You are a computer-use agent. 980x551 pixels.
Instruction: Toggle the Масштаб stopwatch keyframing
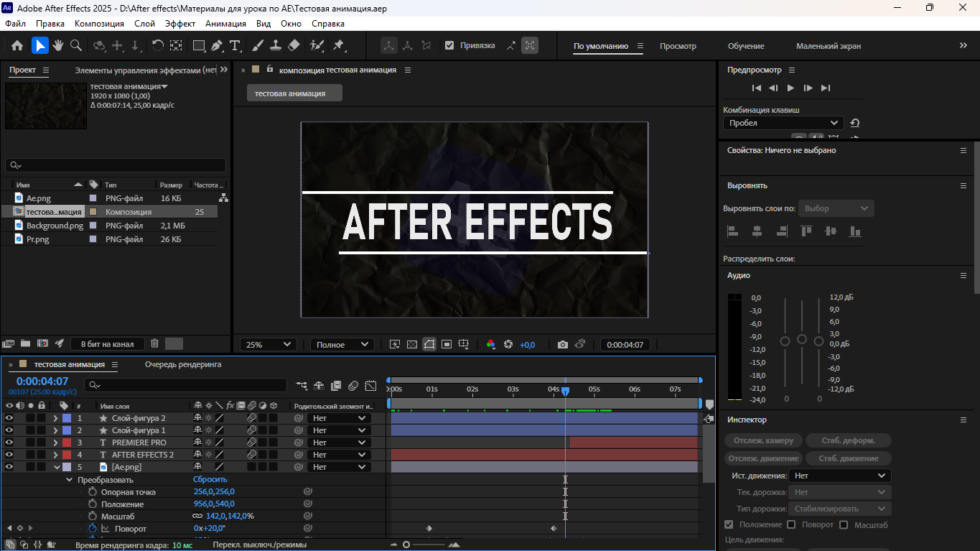pos(93,516)
